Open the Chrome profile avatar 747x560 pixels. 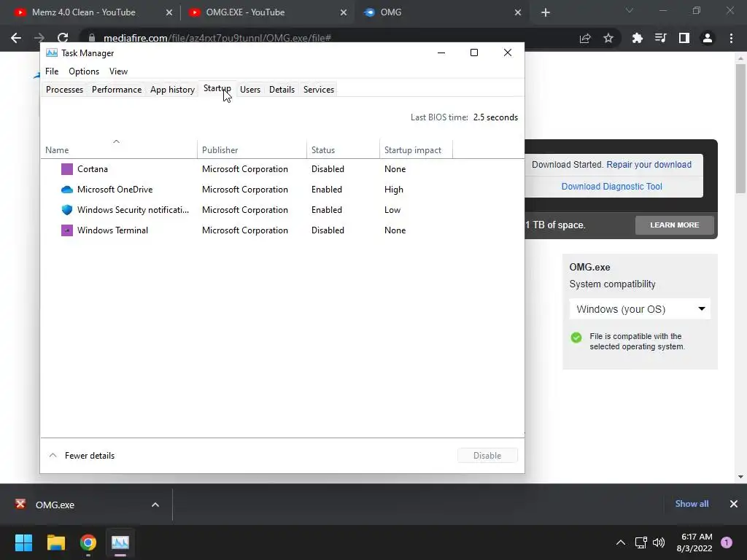pyautogui.click(x=708, y=38)
